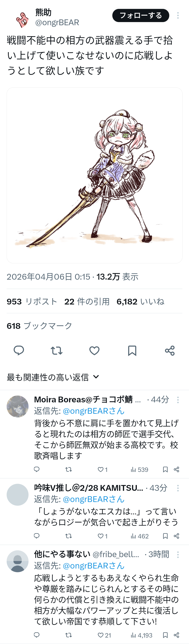
Task: Follow 熊助 with the フォローする button
Action: click(141, 16)
